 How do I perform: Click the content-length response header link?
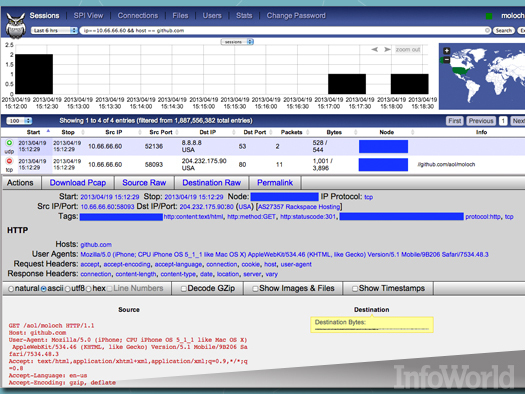click(136, 274)
